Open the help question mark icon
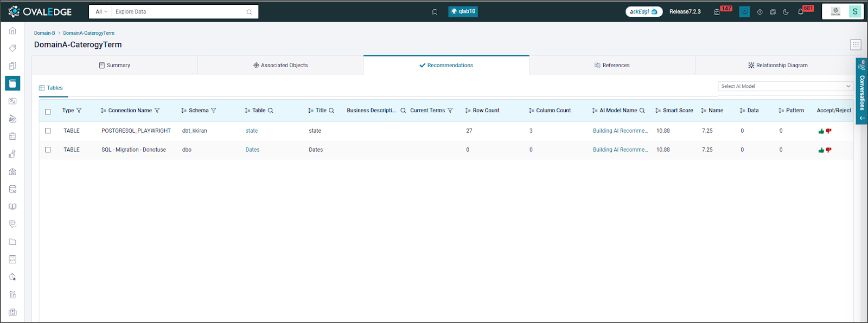 759,12
